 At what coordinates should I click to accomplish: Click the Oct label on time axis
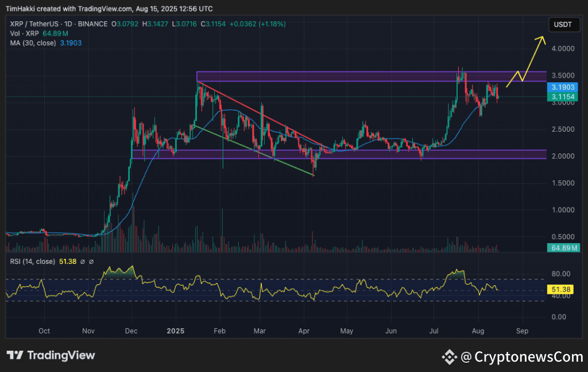(x=44, y=331)
